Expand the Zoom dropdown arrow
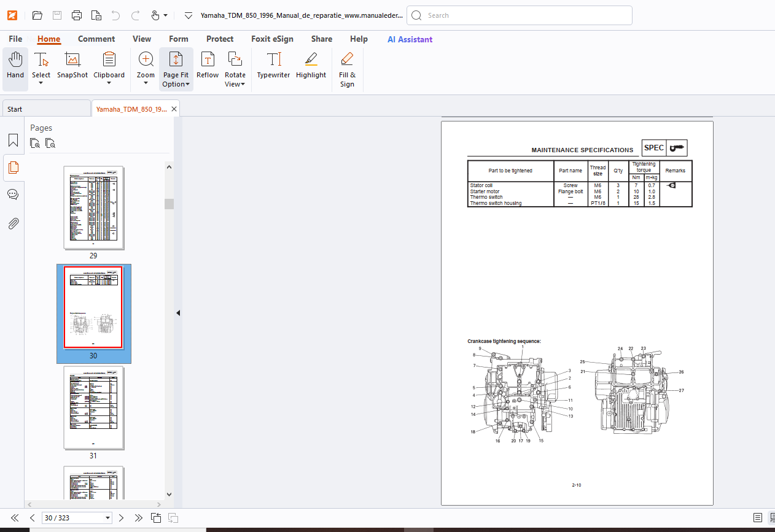 coord(146,83)
